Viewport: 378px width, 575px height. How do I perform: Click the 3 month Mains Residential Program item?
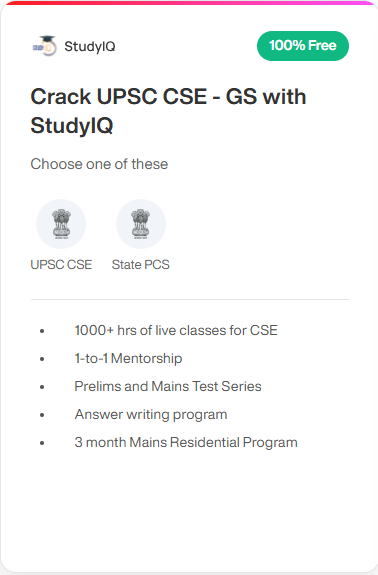tap(186, 443)
